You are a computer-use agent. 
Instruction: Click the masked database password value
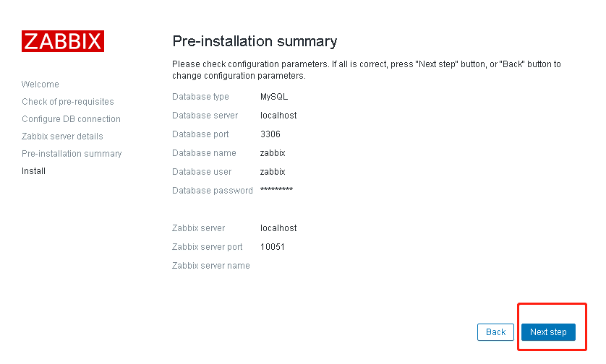[276, 189]
